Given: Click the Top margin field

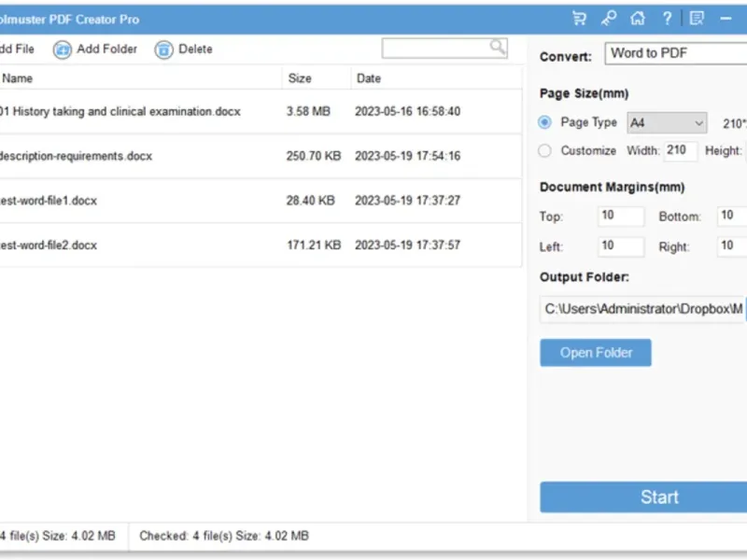Looking at the screenshot, I should (621, 216).
